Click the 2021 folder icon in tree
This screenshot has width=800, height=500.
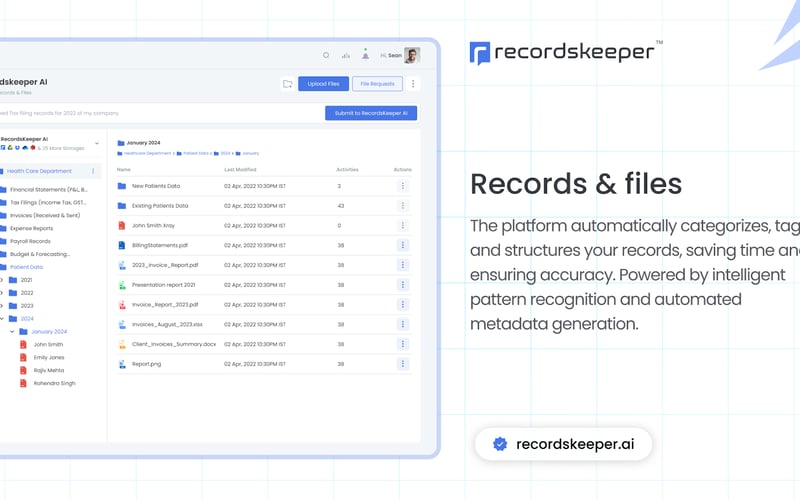coord(13,280)
